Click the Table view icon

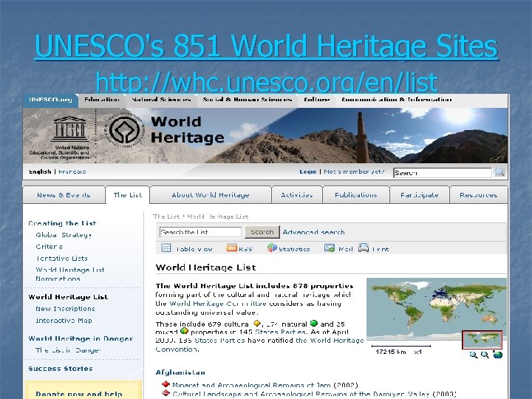(x=166, y=248)
